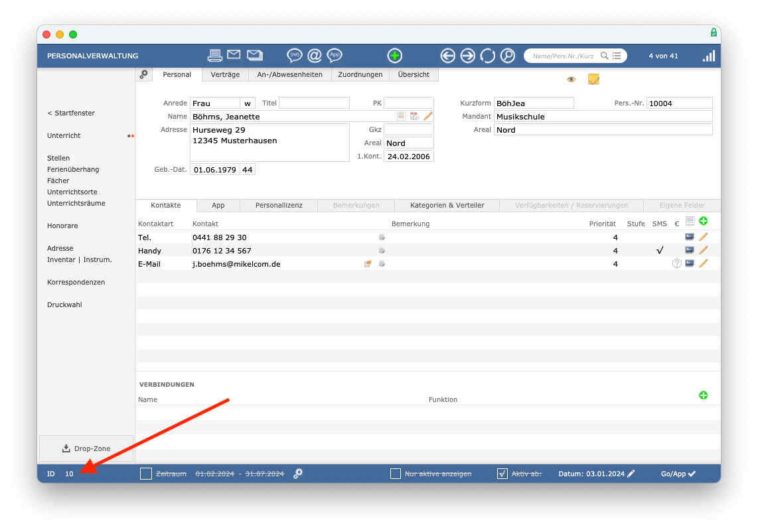Go to the previous record with the left arrow
Screen dimensions: 758x532
(447, 56)
